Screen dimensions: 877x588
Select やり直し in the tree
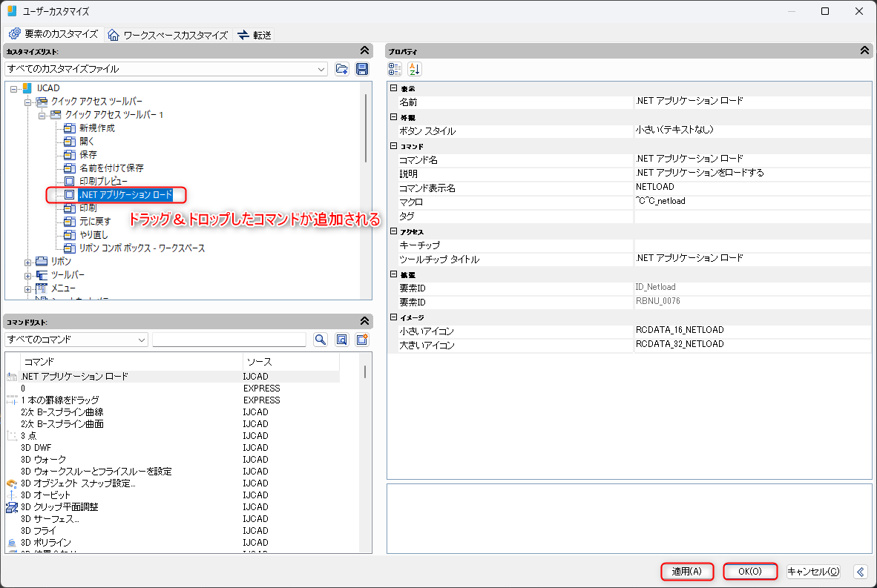pyautogui.click(x=93, y=235)
